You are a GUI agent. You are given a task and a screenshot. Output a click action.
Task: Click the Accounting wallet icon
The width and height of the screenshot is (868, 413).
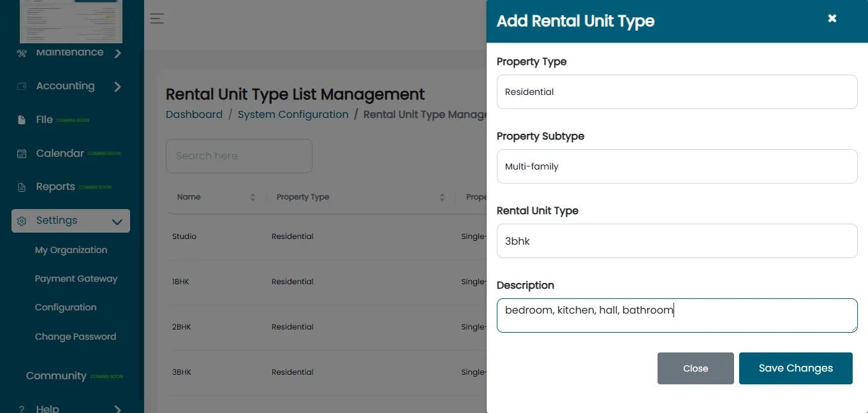[x=22, y=86]
